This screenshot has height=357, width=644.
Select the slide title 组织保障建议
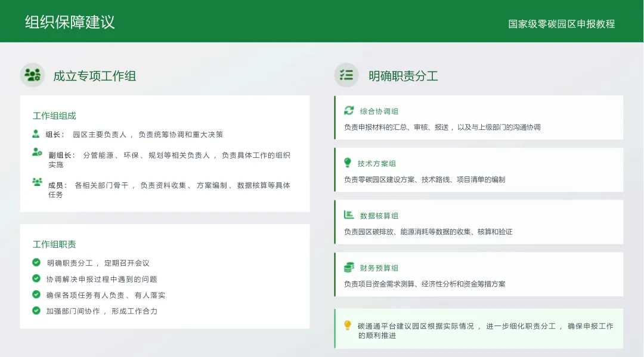70,22
